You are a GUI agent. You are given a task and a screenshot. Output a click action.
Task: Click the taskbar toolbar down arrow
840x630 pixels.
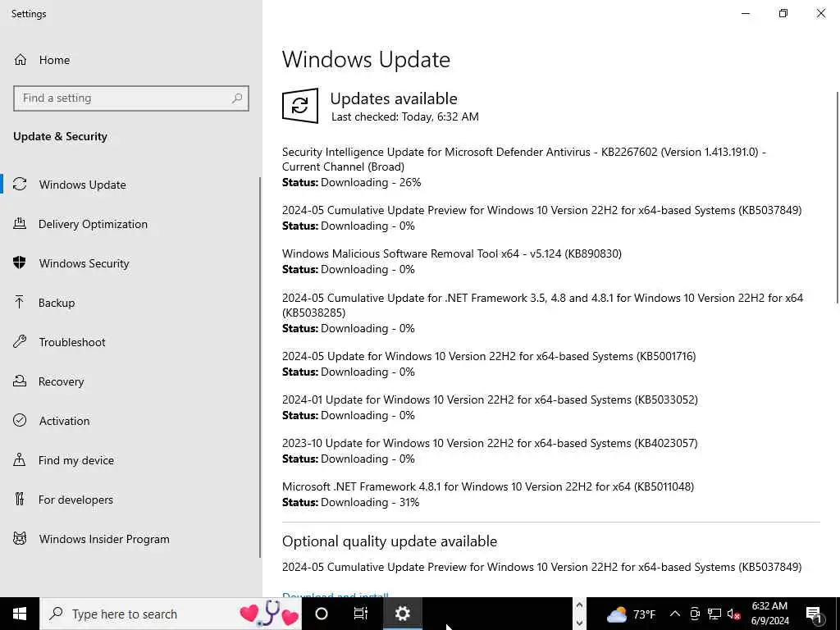(579, 623)
